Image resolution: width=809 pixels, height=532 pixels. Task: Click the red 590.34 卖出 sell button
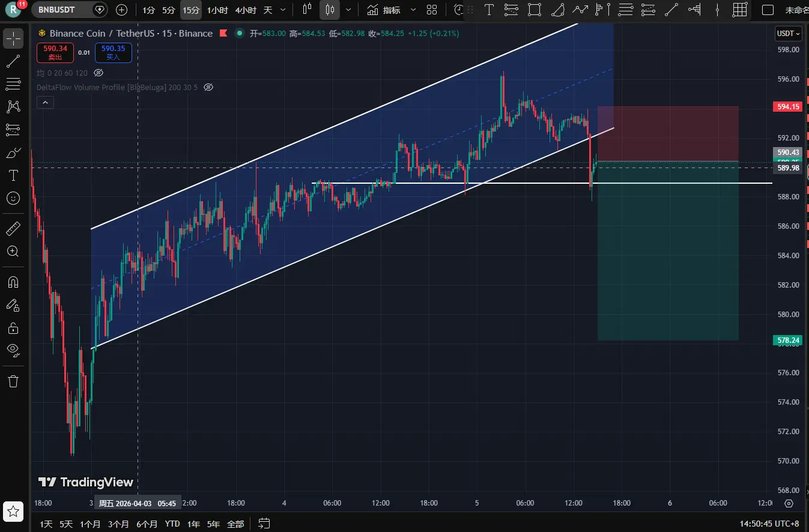point(55,53)
